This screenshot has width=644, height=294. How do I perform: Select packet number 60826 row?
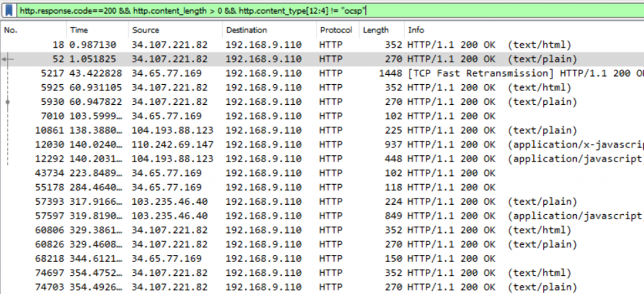tap(322, 244)
